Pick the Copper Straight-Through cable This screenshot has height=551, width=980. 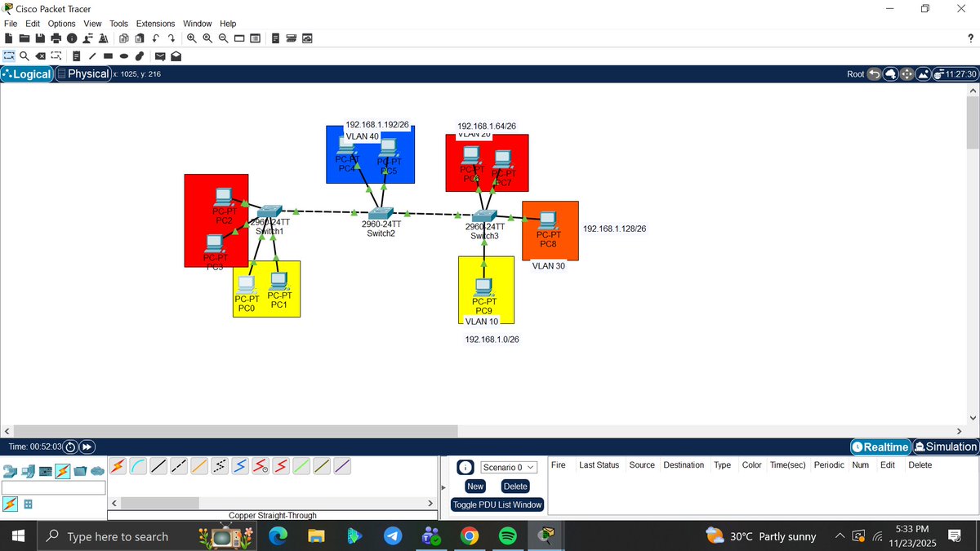click(x=158, y=466)
